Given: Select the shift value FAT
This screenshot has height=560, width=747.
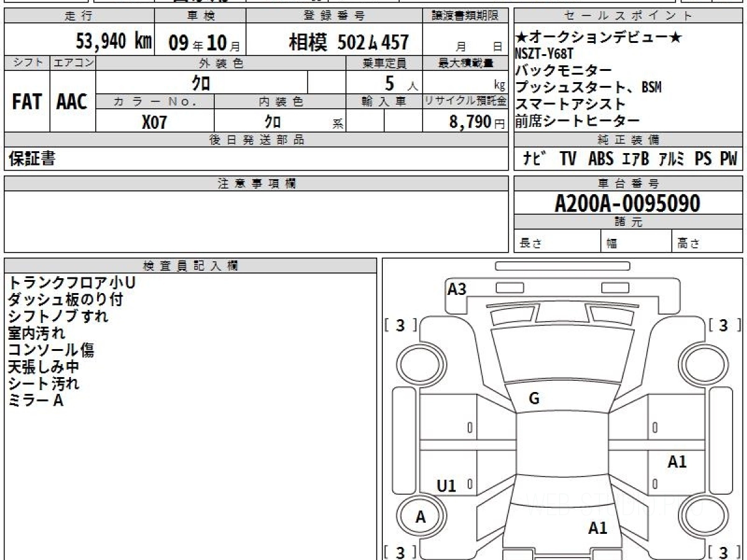Looking at the screenshot, I should (27, 102).
